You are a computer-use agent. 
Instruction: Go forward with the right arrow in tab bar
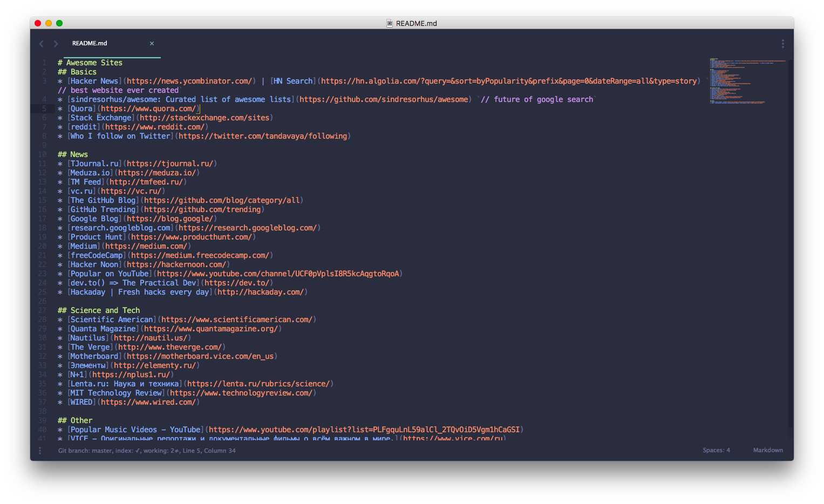(56, 44)
